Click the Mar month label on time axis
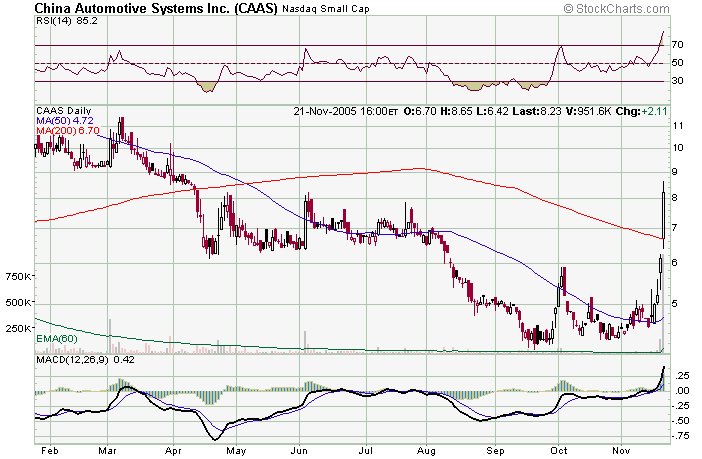The width and height of the screenshot is (702, 459). pyautogui.click(x=107, y=450)
